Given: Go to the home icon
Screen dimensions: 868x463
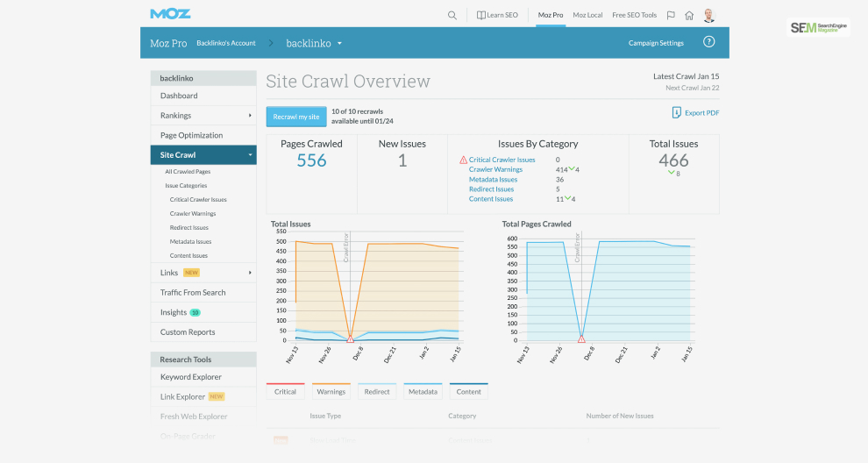Looking at the screenshot, I should click(x=689, y=16).
